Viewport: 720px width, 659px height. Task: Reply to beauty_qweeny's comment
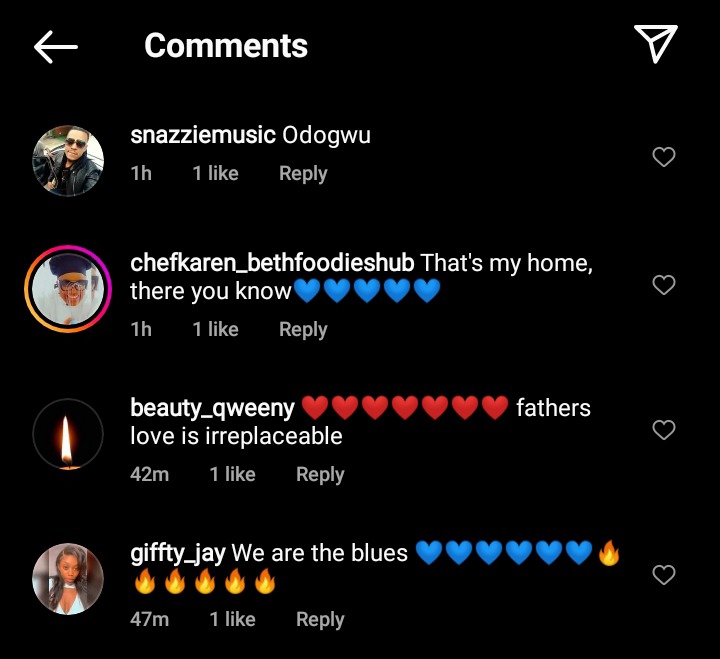point(320,474)
